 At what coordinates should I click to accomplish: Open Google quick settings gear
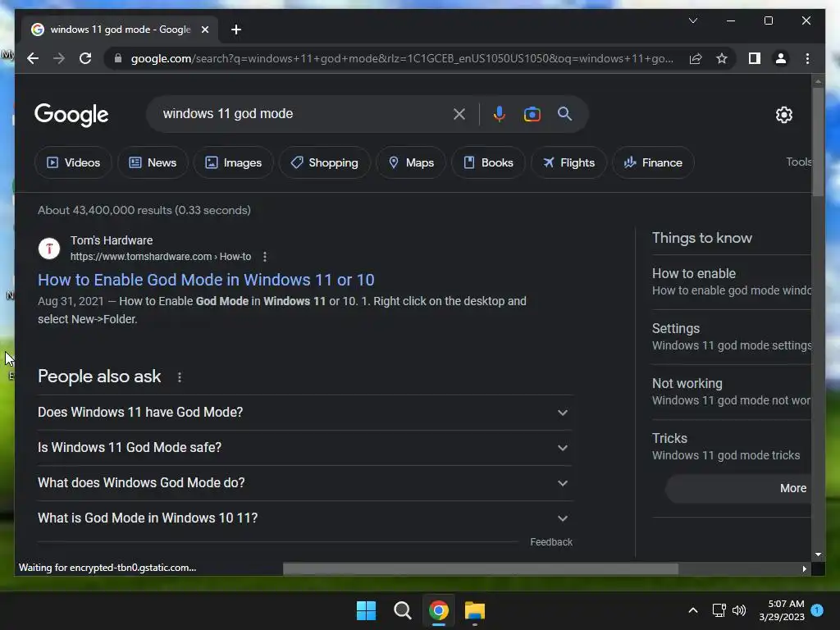click(x=783, y=115)
